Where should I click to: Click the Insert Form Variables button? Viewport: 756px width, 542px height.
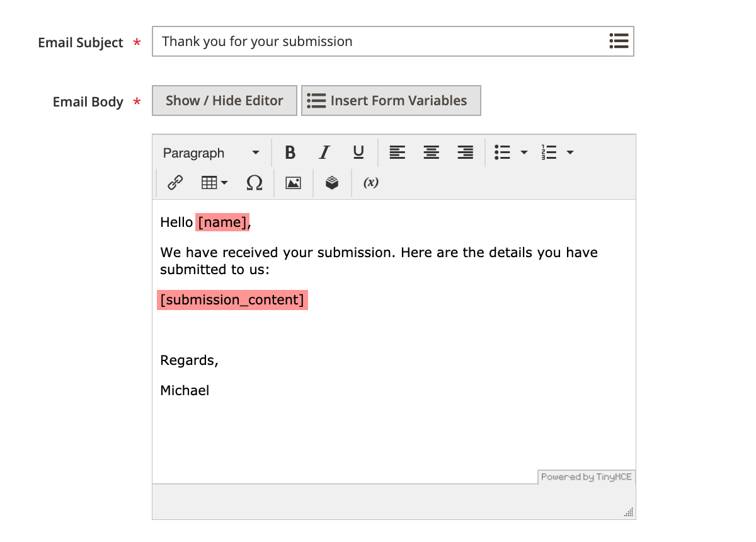pos(391,101)
